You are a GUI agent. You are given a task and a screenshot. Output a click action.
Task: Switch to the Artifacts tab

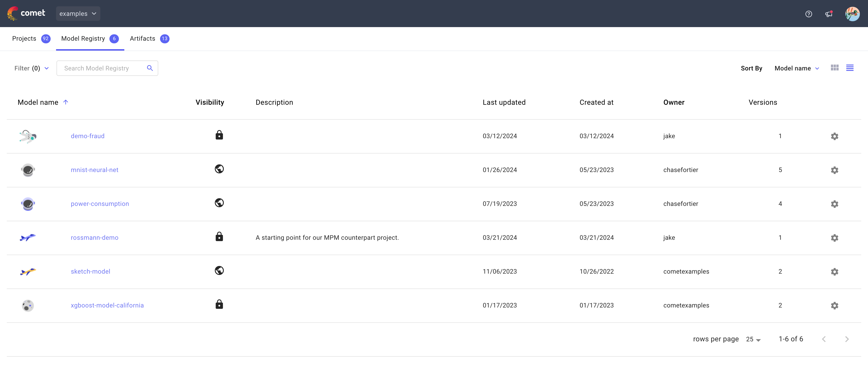pyautogui.click(x=142, y=38)
